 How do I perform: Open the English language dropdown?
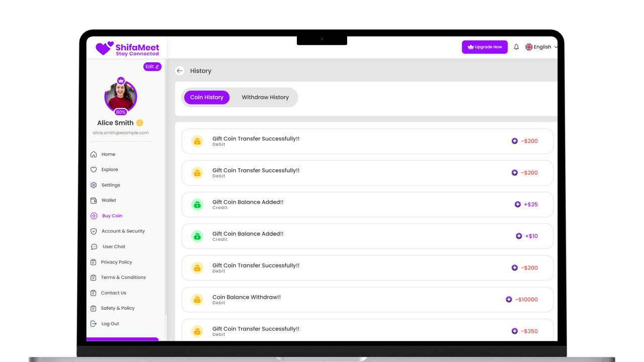(541, 47)
